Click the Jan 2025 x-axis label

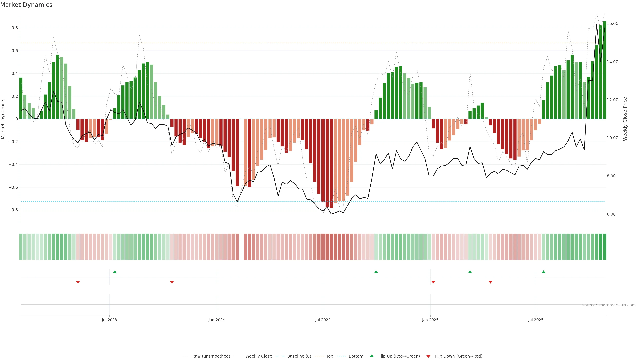[x=430, y=320]
